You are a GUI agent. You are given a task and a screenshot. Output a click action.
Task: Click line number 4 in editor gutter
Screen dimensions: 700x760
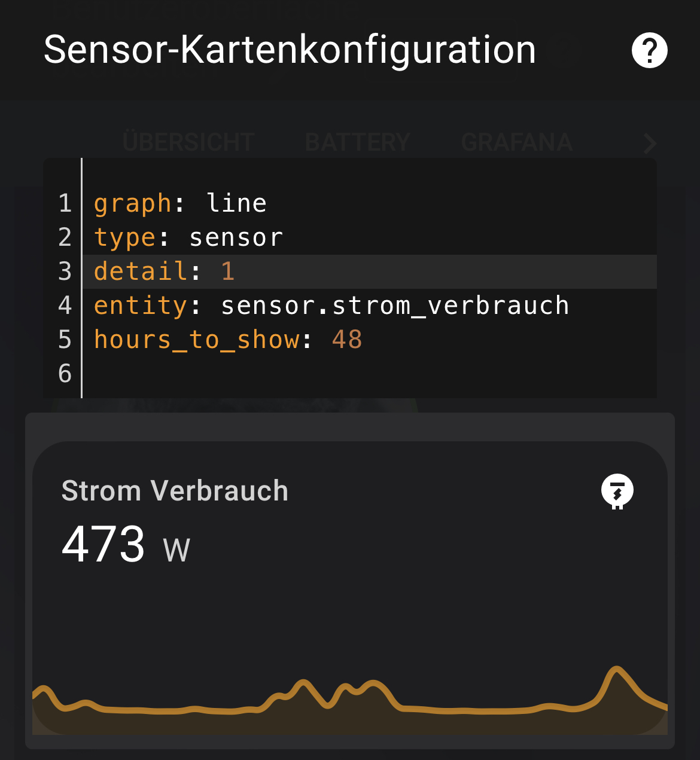[x=65, y=306]
